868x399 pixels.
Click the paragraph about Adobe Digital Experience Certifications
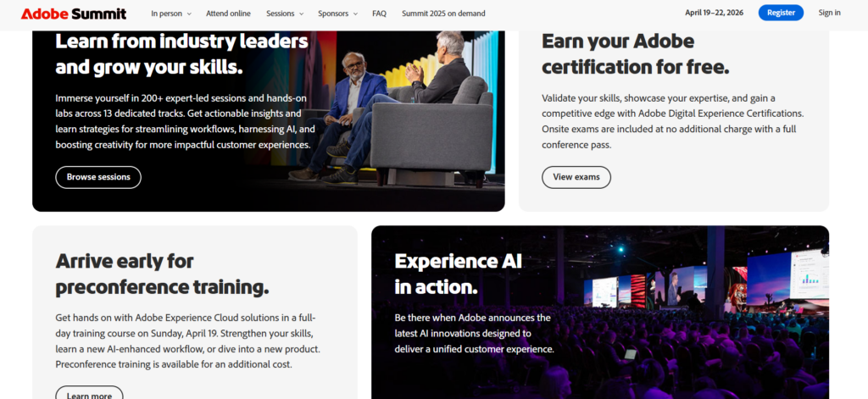[x=672, y=121]
